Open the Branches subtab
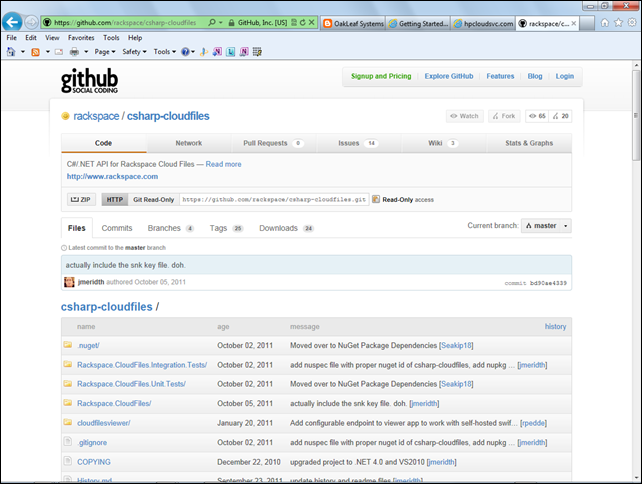Image resolution: width=642 pixels, height=484 pixels. tap(170, 228)
